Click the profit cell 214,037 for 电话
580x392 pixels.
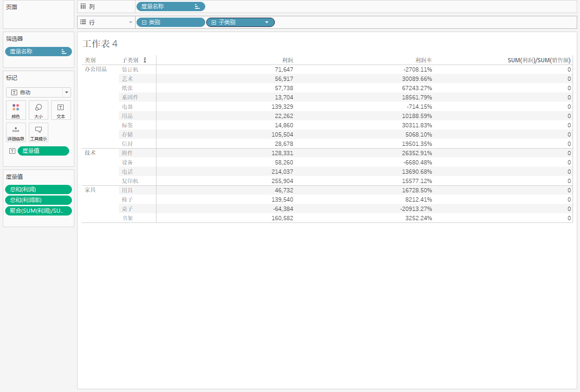pos(282,172)
